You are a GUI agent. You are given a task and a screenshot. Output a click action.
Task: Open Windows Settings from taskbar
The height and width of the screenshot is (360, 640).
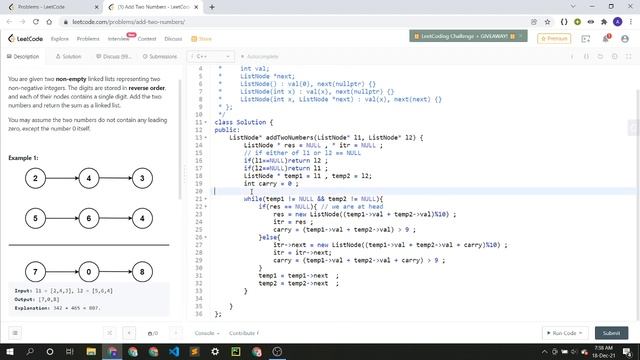pos(215,351)
